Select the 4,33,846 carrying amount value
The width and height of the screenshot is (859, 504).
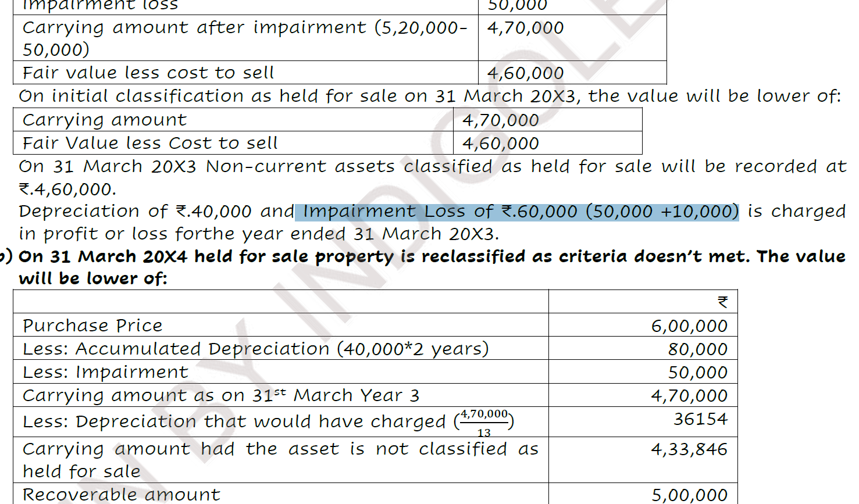689,449
